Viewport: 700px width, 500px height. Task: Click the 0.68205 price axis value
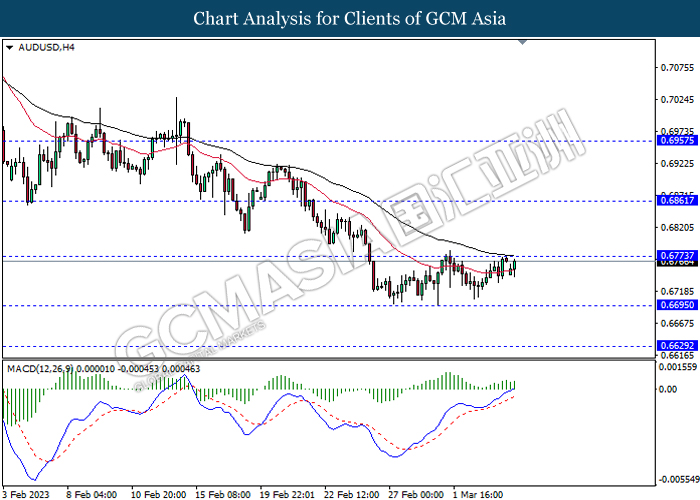click(x=677, y=228)
